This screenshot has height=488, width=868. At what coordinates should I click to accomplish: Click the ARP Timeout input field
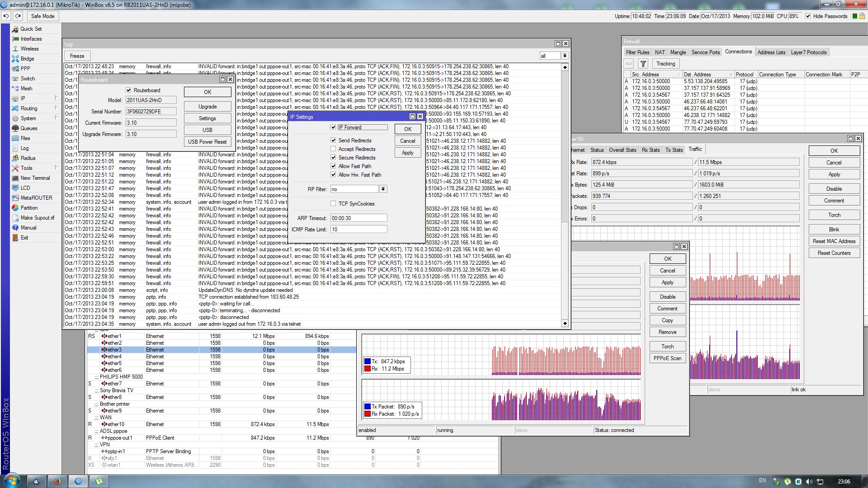pos(359,218)
